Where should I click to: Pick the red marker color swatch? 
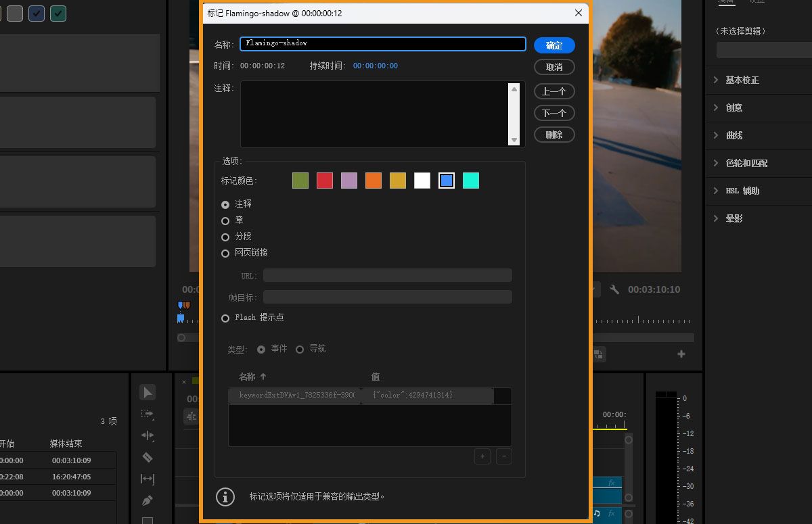point(324,180)
